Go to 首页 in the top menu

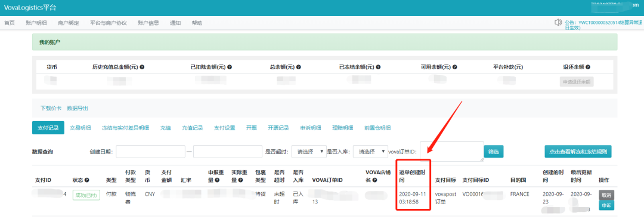[x=10, y=23]
